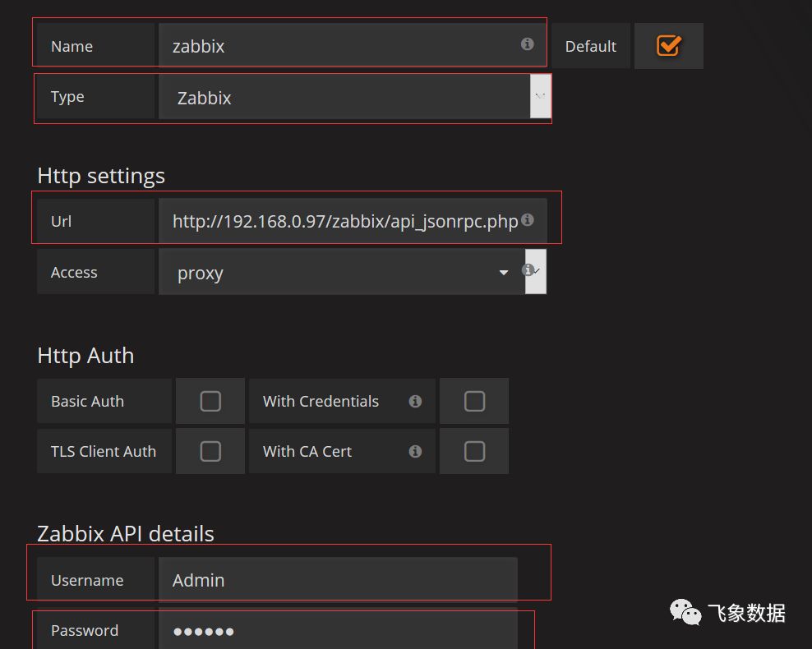Viewport: 812px width, 649px height.
Task: Enable the With Credentials checkbox
Action: (474, 401)
